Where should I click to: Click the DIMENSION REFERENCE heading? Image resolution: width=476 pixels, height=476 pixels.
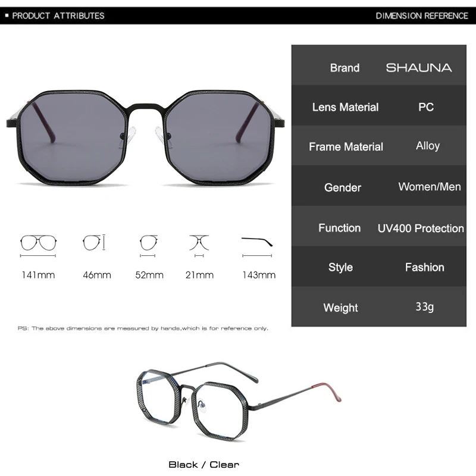click(422, 16)
